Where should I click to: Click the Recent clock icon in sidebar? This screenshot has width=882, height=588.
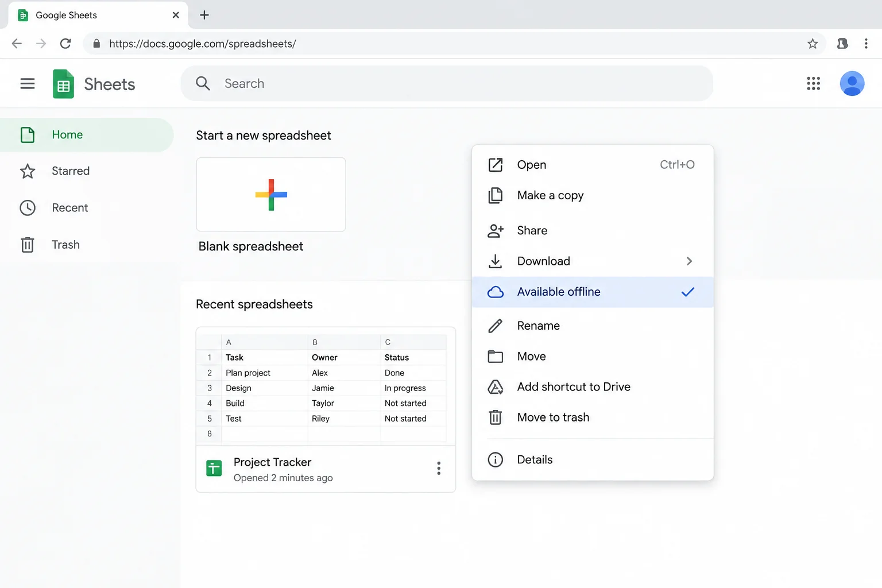[x=28, y=208]
